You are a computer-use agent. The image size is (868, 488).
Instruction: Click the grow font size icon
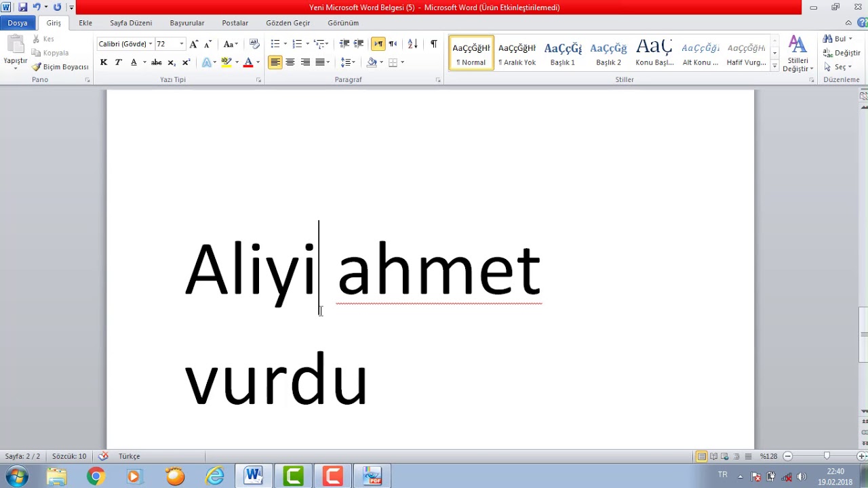(194, 44)
